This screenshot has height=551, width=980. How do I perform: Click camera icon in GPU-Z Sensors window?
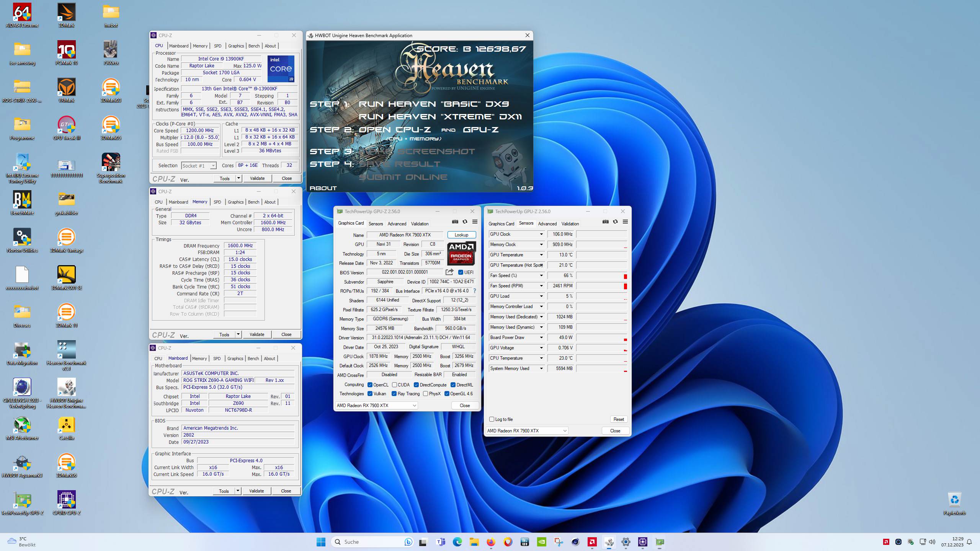point(605,222)
